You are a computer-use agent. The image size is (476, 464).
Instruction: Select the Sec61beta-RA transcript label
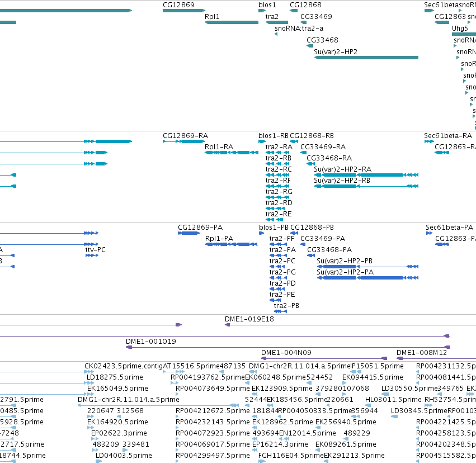tap(448, 136)
